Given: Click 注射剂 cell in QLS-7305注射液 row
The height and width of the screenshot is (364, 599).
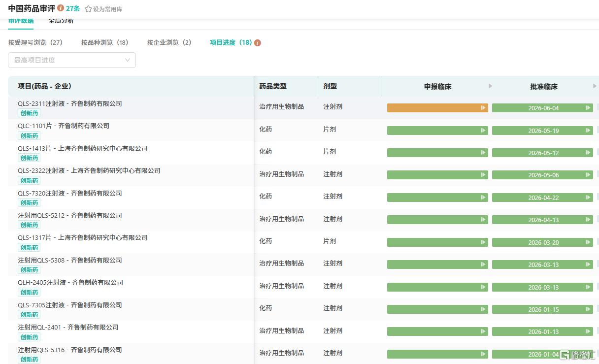Looking at the screenshot, I should pyautogui.click(x=333, y=308).
